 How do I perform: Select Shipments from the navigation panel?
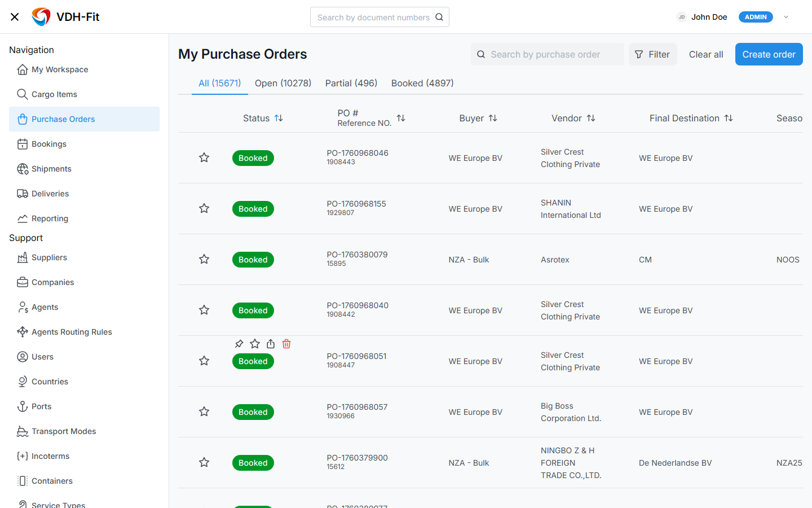coord(51,169)
